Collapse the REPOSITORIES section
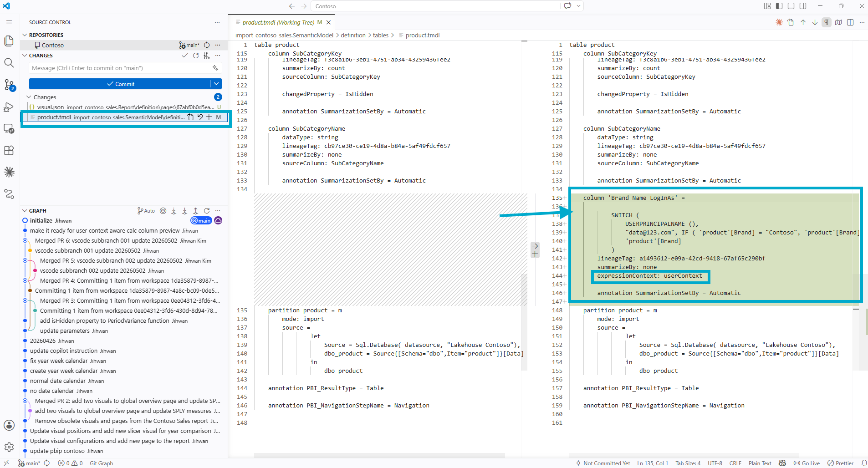The width and height of the screenshot is (868, 468). tap(25, 35)
